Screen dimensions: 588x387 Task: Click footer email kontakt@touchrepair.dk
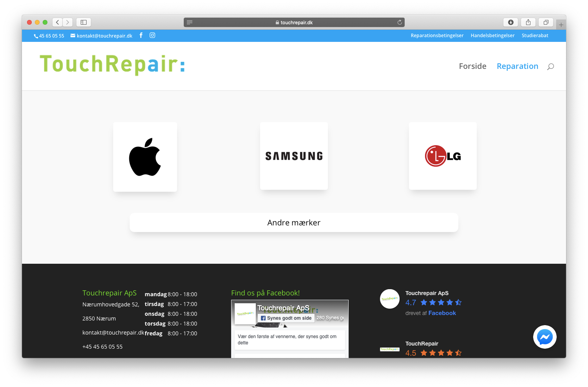[x=113, y=333]
